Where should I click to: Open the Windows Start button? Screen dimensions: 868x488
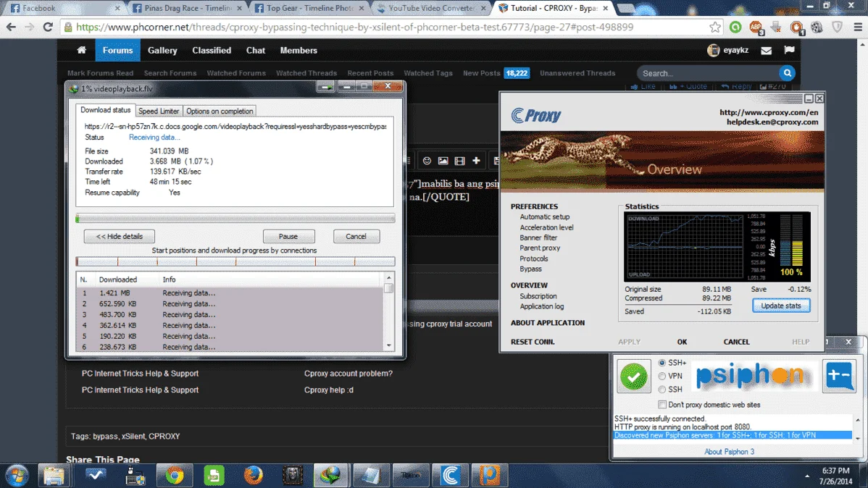coord(17,476)
